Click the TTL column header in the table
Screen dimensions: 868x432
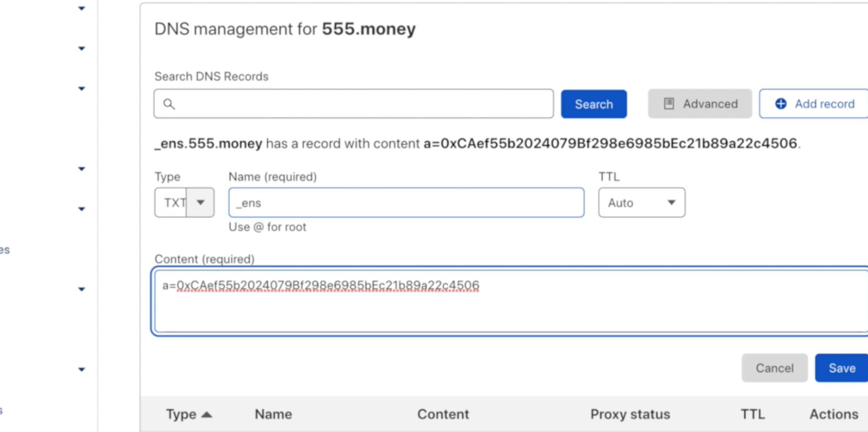[x=752, y=415]
